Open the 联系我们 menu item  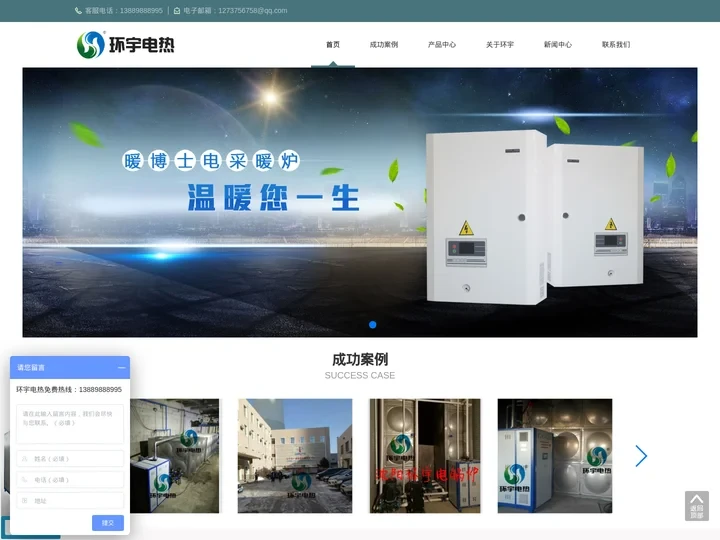pyautogui.click(x=616, y=45)
